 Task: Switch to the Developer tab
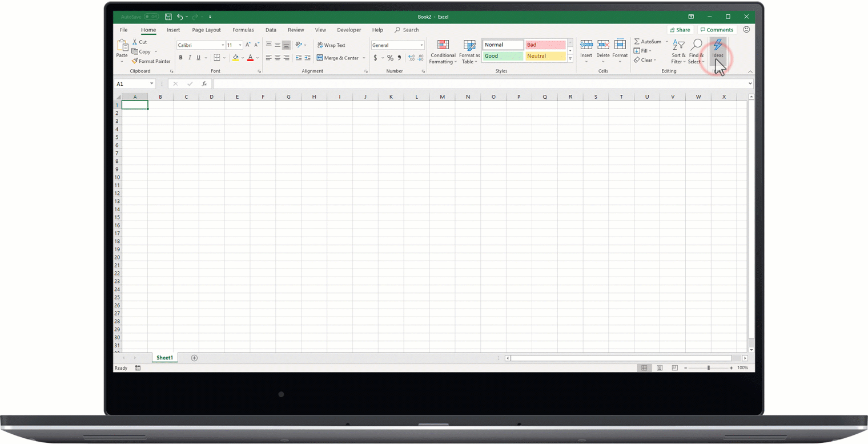coord(349,30)
